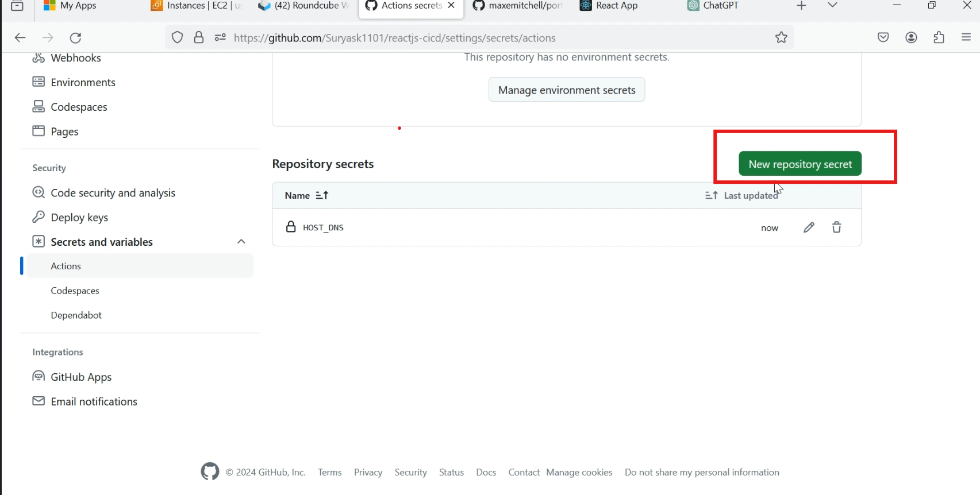Image resolution: width=980 pixels, height=495 pixels.
Task: Go back with browser back arrow
Action: [20, 38]
